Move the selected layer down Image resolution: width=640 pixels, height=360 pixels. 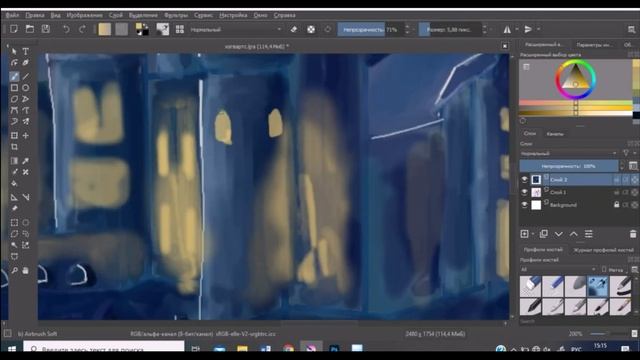[x=558, y=234]
